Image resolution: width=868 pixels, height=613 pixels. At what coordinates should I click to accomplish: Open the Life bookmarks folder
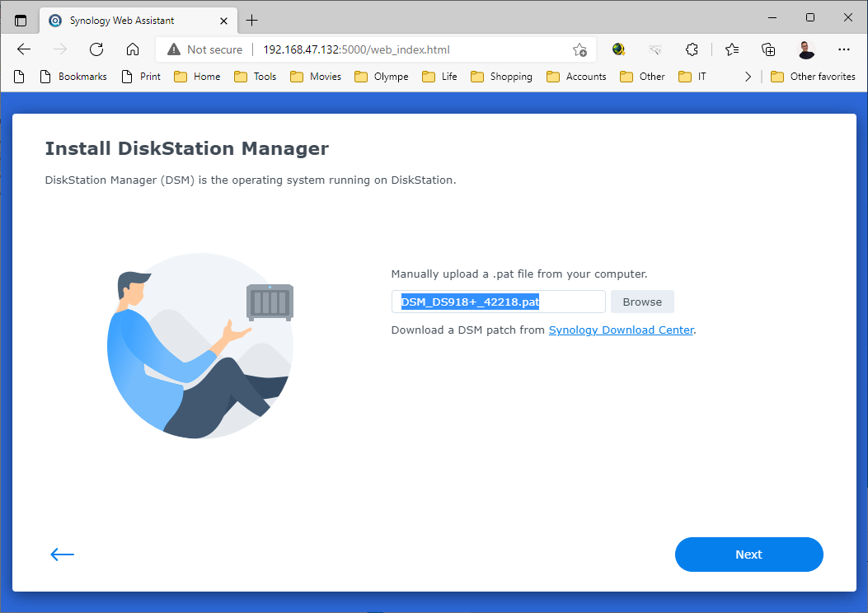coord(439,77)
